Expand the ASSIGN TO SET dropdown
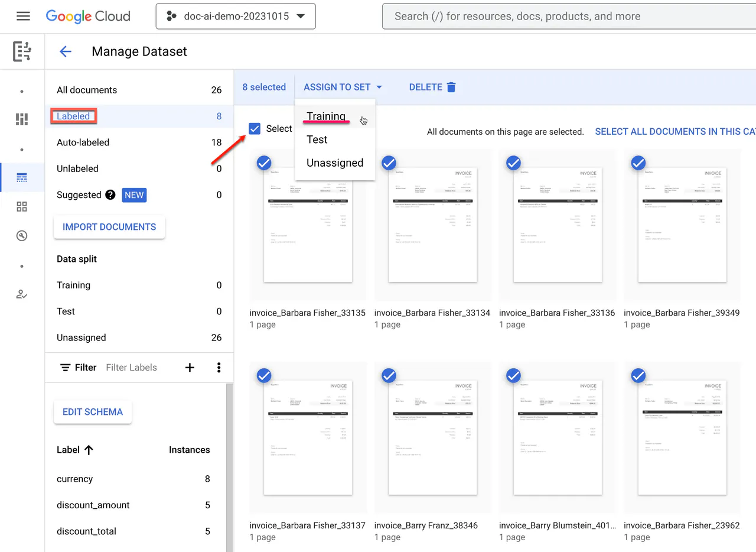This screenshot has height=552, width=756. coord(343,87)
